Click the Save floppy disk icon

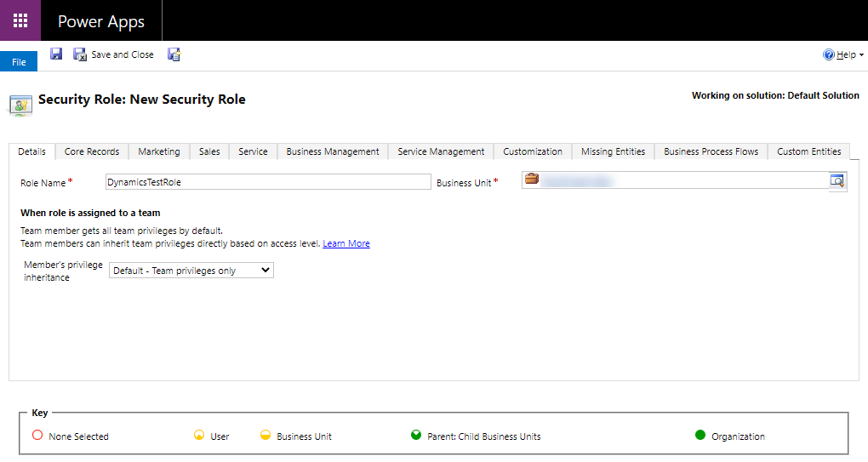56,54
